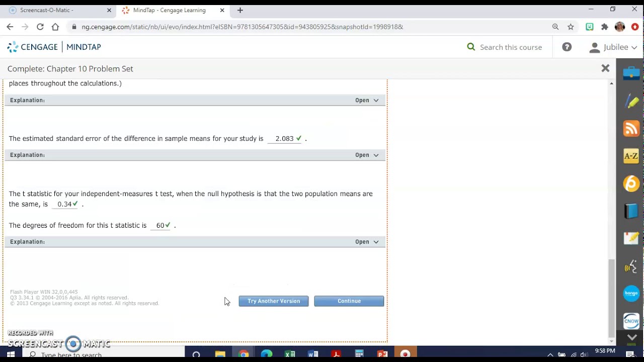The height and width of the screenshot is (362, 644).
Task: Open Microsoft Edge from the taskbar
Action: pos(267,354)
